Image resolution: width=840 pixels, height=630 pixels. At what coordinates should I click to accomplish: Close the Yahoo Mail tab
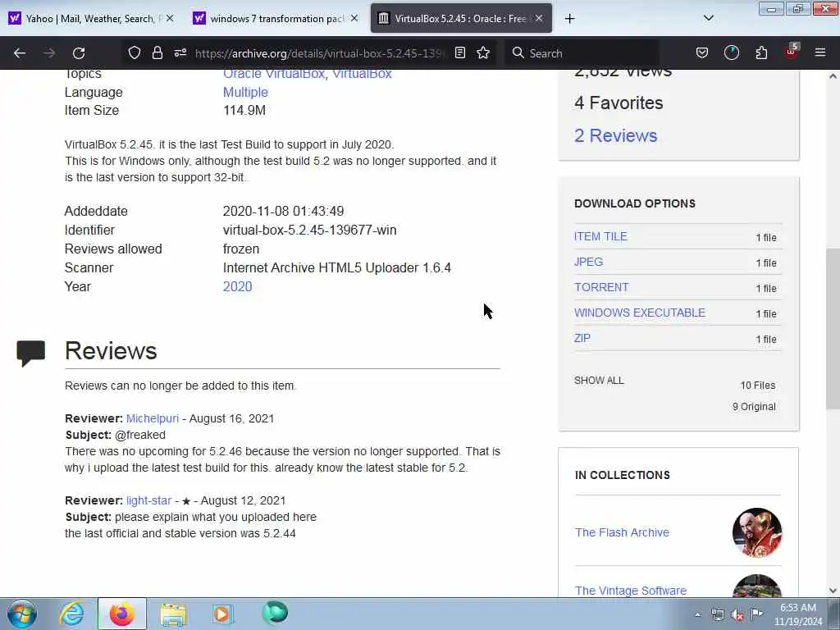point(170,18)
